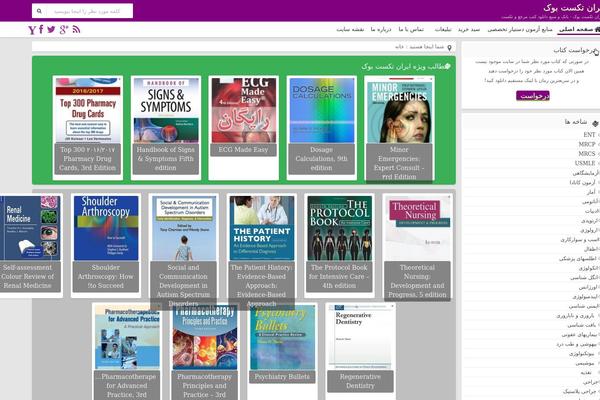Open the باروری و ناباروری category
Image resolution: width=600 pixels, height=400 pixels.
[575, 316]
